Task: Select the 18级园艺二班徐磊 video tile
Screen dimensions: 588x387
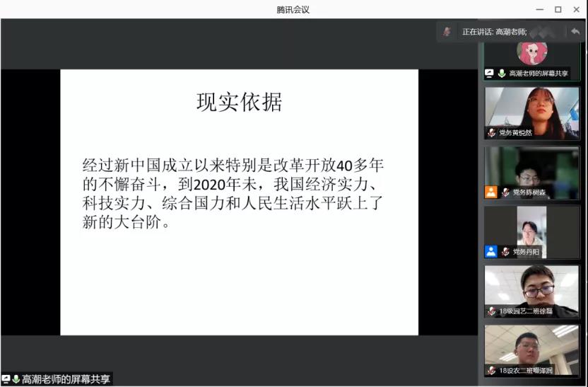Action: coord(532,287)
